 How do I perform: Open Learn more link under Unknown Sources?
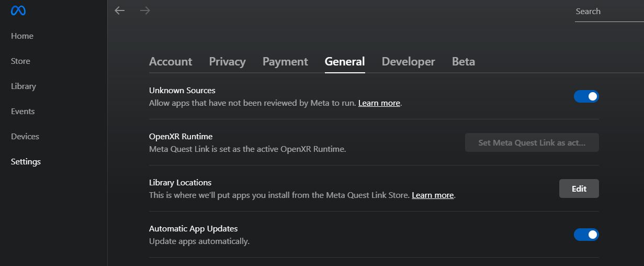tap(379, 103)
